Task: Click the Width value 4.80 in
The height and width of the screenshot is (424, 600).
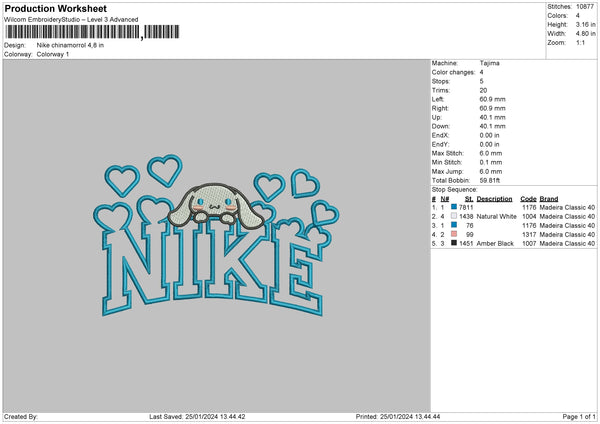Action: (585, 34)
